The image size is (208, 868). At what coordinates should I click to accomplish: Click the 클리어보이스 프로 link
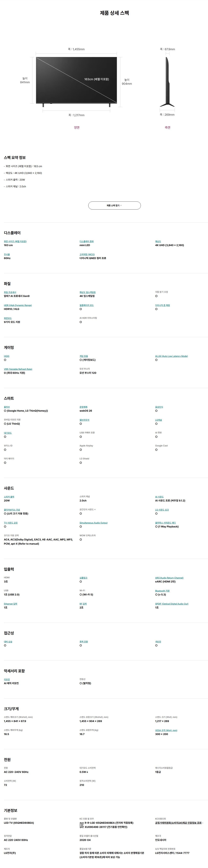pyautogui.click(x=12, y=510)
